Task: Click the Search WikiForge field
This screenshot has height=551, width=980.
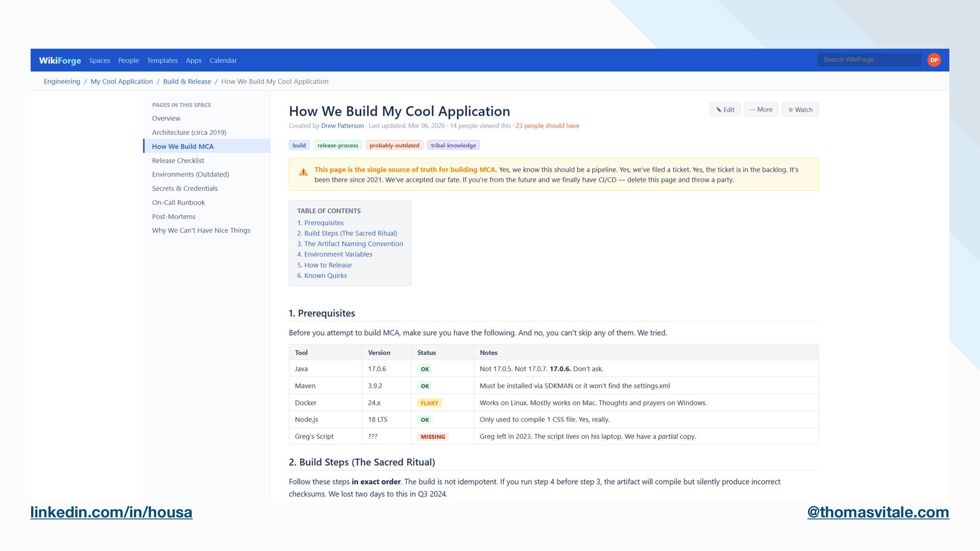Action: click(x=869, y=60)
